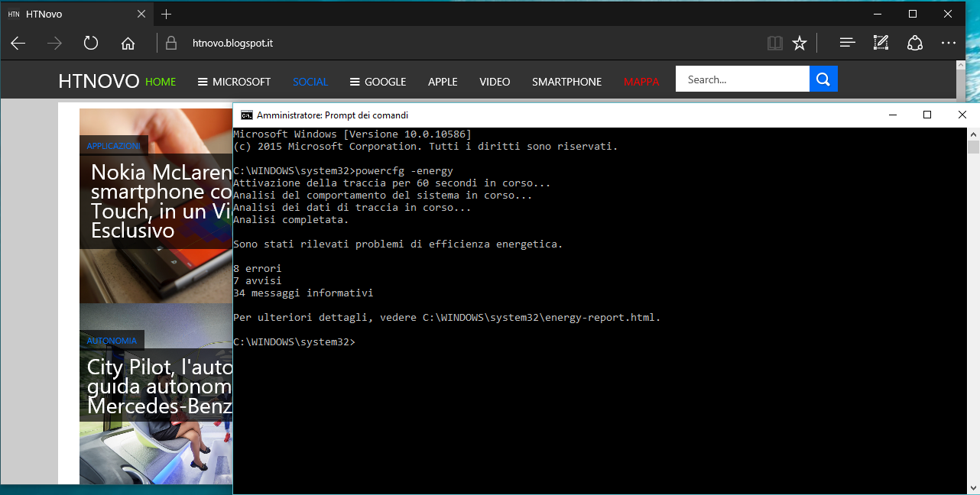Maximize the Edge browser window

pos(912,14)
